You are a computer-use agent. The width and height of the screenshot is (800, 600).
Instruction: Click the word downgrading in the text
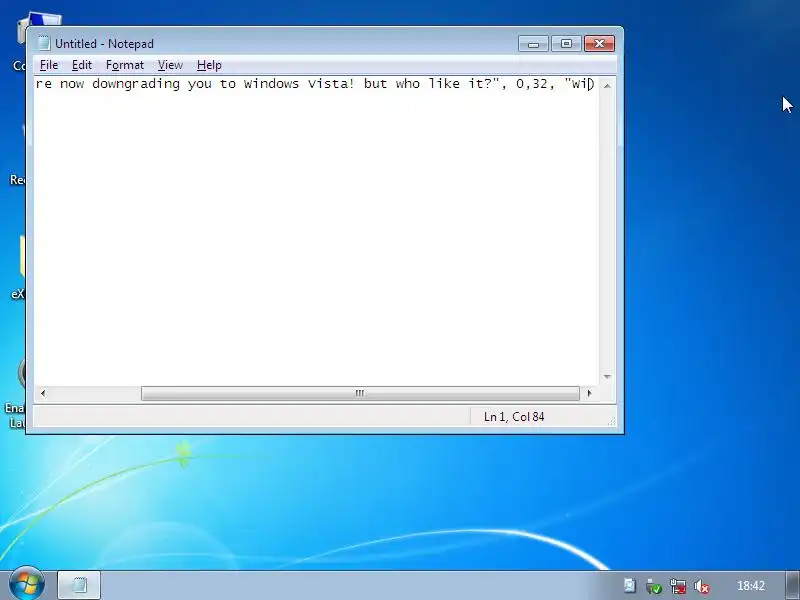(136, 85)
